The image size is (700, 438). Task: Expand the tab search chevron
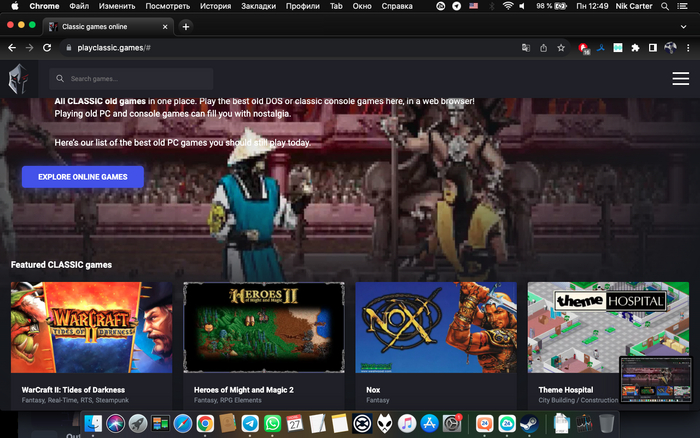686,25
